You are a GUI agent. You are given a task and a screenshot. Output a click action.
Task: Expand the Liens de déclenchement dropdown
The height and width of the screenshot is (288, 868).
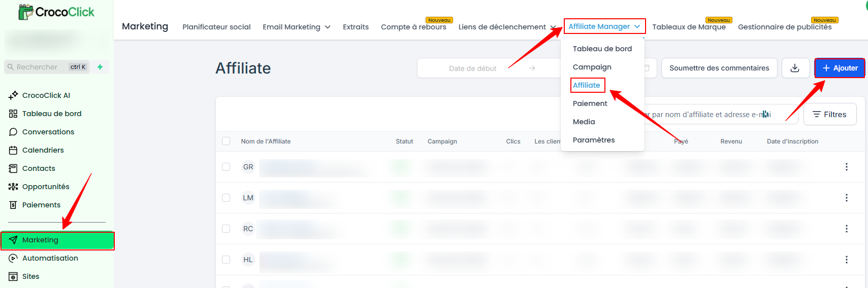pos(507,27)
